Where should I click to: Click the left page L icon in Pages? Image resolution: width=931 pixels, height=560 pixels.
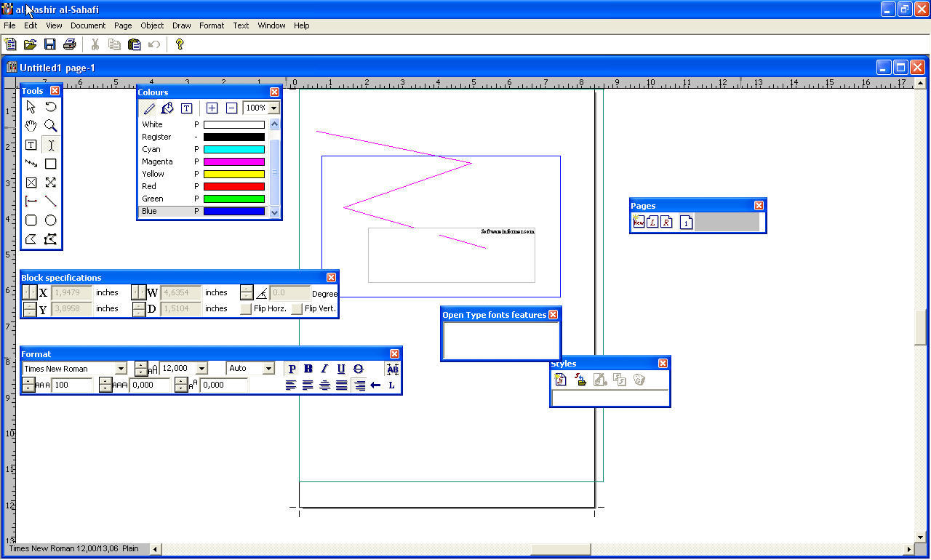[x=652, y=222]
